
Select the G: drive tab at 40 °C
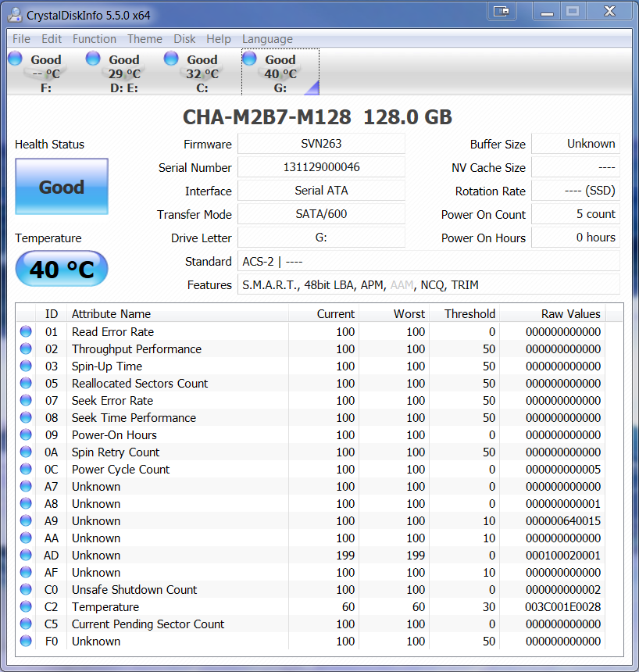coord(280,73)
